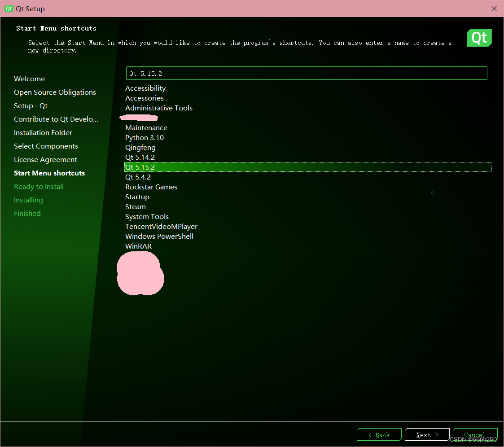Click the Welcome step in sidebar
This screenshot has width=504, height=447.
click(x=29, y=79)
